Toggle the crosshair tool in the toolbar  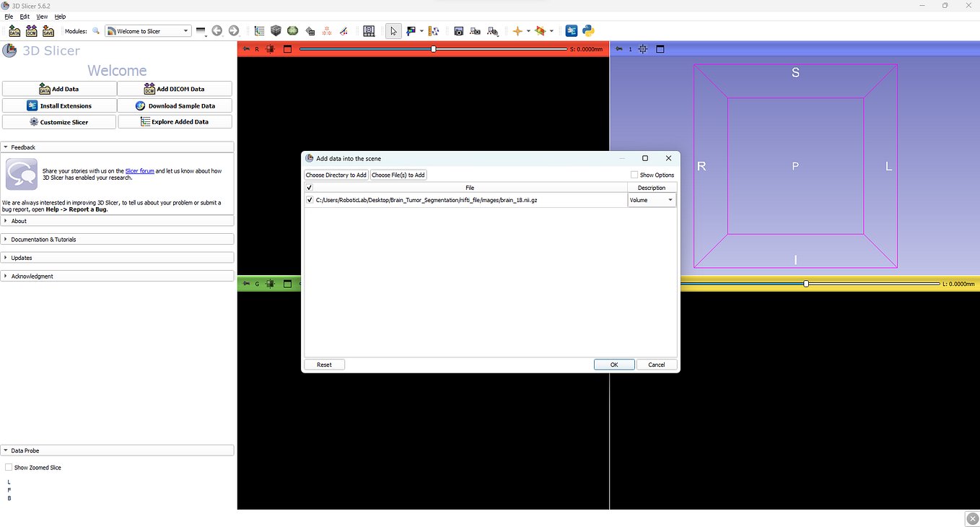519,30
